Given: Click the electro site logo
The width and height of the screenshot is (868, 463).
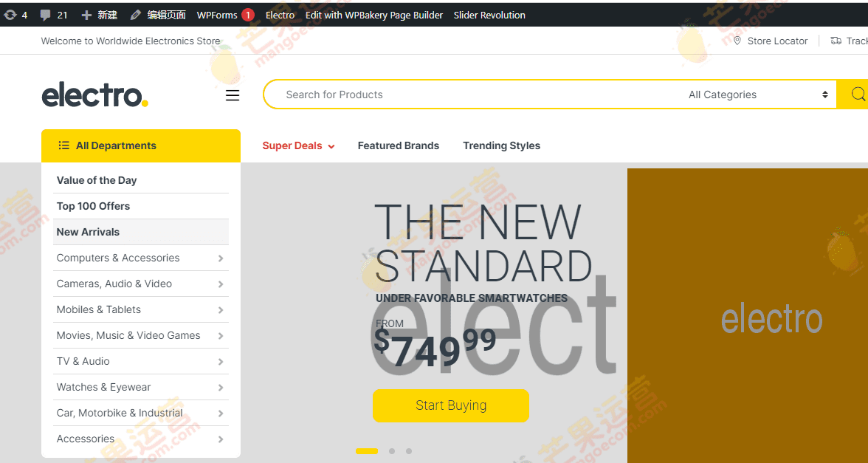Looking at the screenshot, I should coord(94,95).
